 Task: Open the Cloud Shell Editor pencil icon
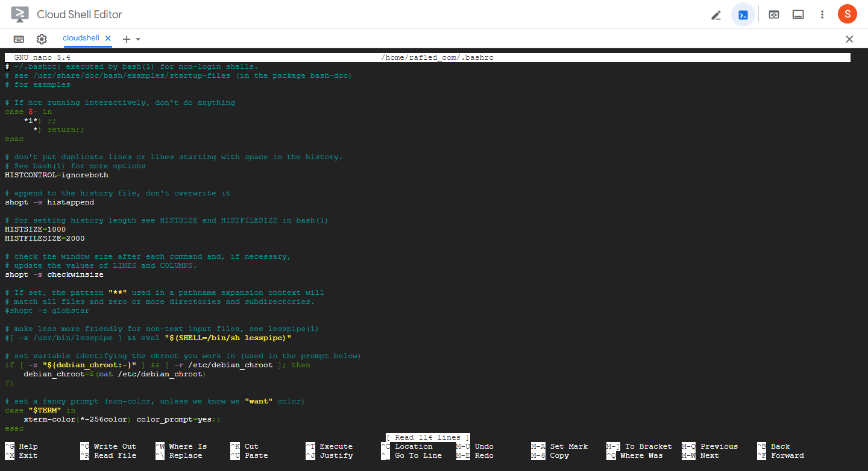(x=716, y=14)
